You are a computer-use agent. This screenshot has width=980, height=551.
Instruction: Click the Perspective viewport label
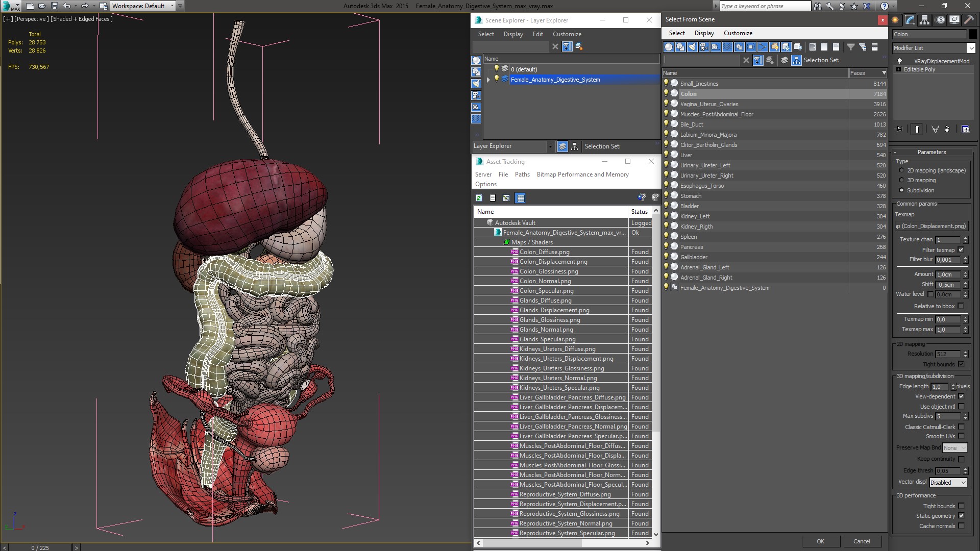31,19
